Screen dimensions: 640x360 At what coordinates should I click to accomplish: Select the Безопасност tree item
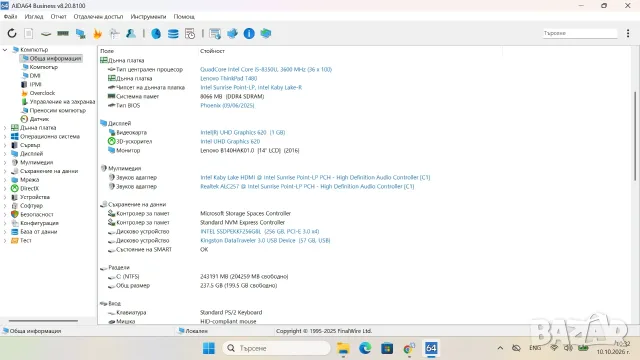pyautogui.click(x=37, y=214)
